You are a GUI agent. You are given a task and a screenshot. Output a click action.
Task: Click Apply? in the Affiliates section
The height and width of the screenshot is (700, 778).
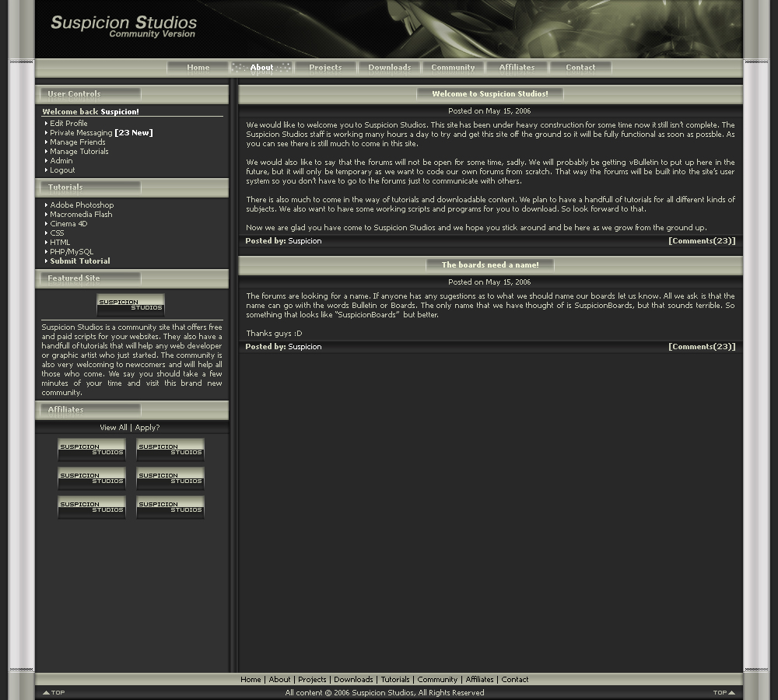[x=147, y=427]
